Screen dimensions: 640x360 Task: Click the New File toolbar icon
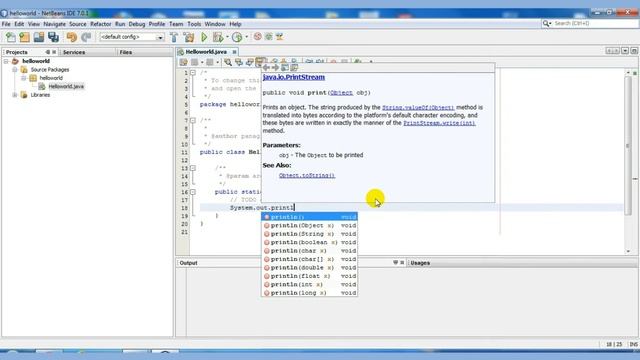point(11,37)
